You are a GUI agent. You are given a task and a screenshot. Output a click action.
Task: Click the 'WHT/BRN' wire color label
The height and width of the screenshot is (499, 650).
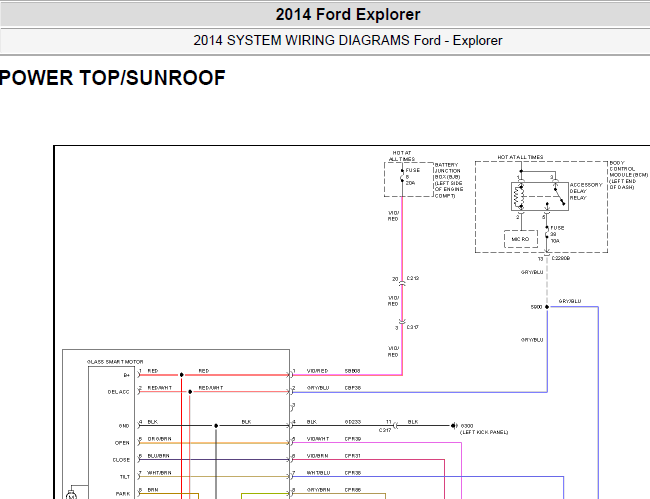coord(159,472)
